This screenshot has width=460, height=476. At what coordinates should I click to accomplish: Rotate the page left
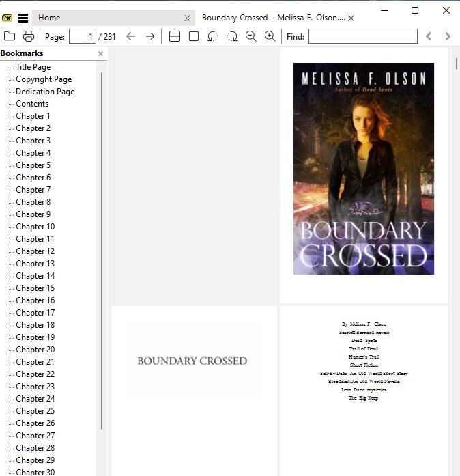point(213,36)
